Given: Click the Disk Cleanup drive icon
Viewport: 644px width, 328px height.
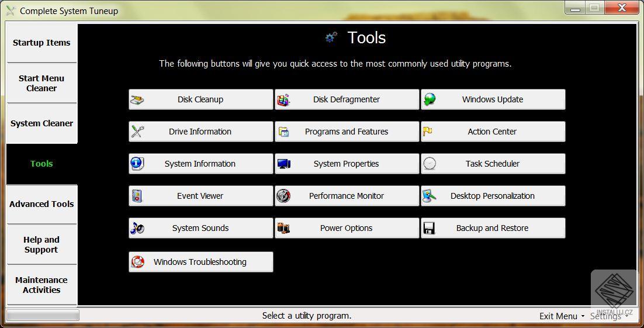Looking at the screenshot, I should click(137, 99).
